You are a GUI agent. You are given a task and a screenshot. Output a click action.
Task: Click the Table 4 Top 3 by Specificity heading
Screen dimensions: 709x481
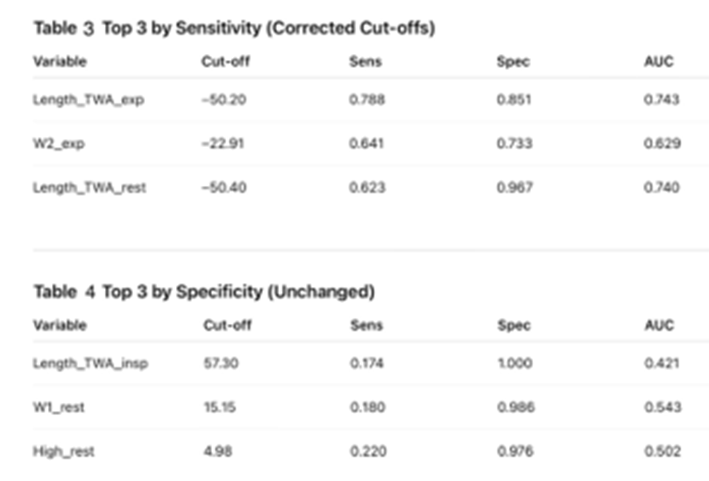[204, 292]
